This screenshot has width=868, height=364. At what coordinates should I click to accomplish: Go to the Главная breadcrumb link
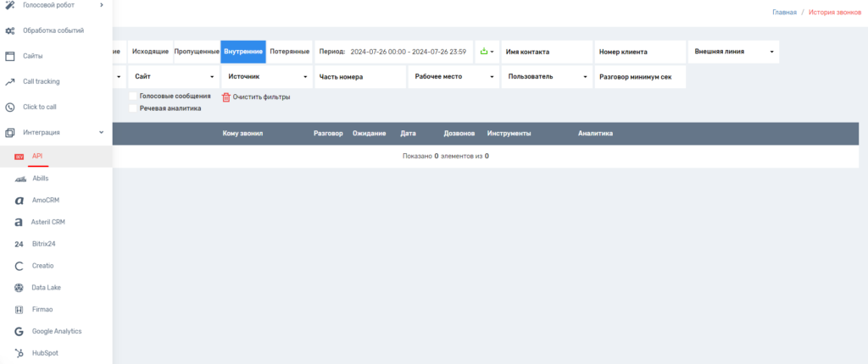coord(784,13)
